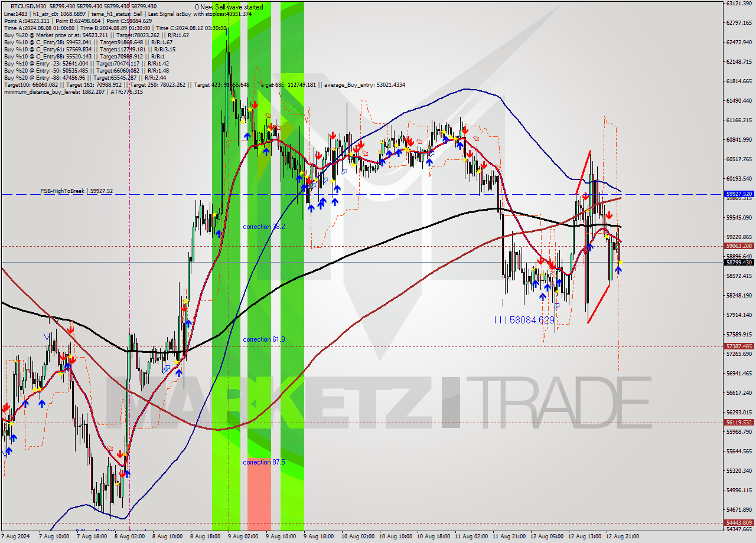Image resolution: width=756 pixels, height=543 pixels.
Task: Click the red 56119.532 price tag on axis
Action: click(739, 422)
